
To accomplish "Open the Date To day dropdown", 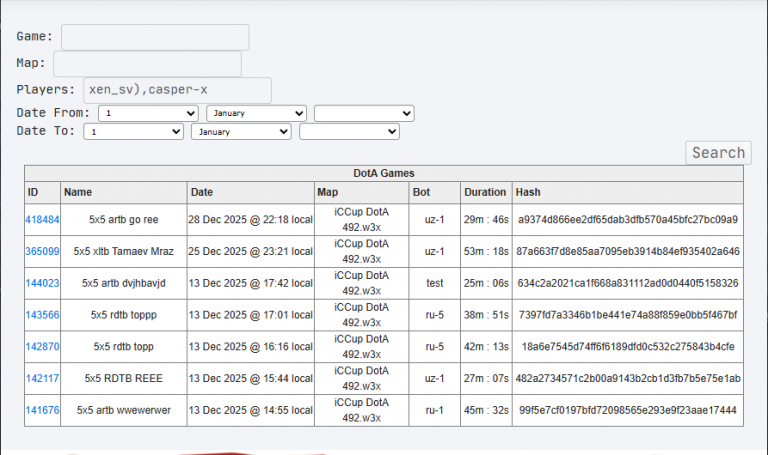I will (133, 132).
